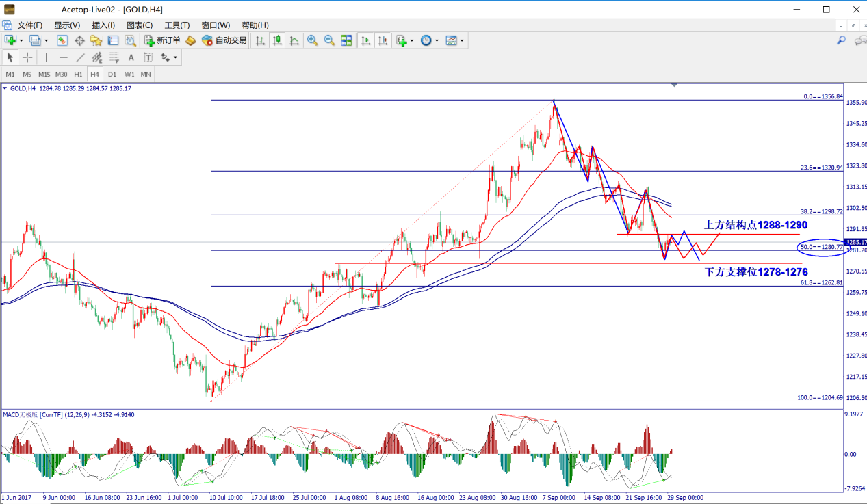The height and width of the screenshot is (504, 867).
Task: Click the chart shift triangle marker atop chart
Action: [675, 85]
